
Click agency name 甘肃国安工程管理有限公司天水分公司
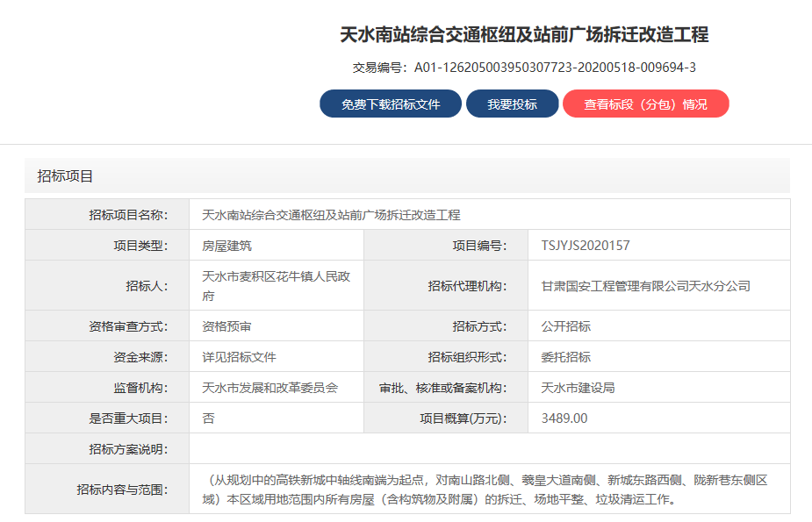(646, 286)
